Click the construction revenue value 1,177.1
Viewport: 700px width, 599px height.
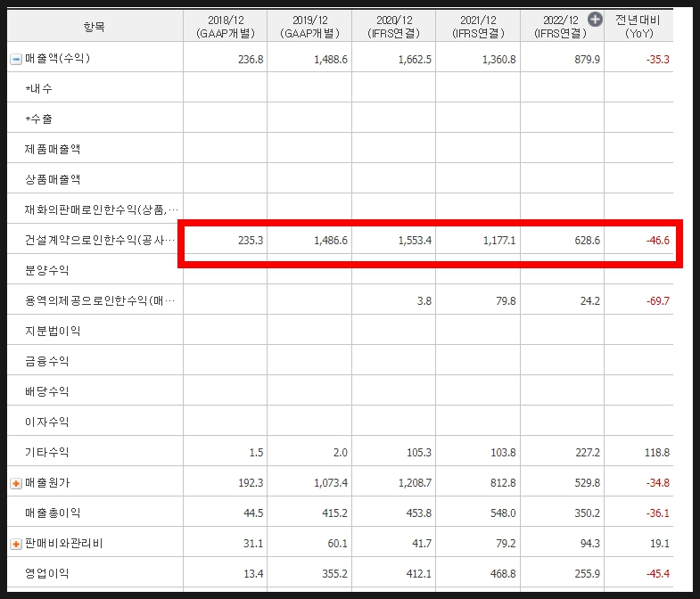[498, 241]
